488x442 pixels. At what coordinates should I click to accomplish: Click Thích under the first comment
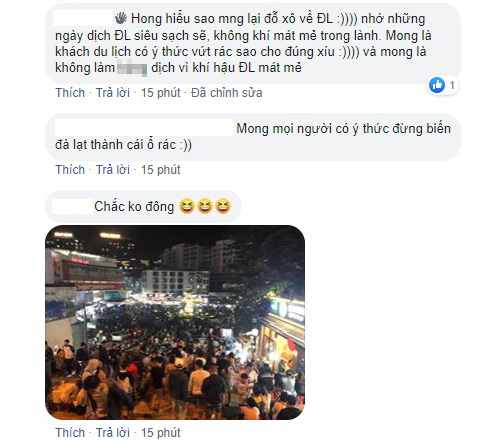pyautogui.click(x=70, y=93)
